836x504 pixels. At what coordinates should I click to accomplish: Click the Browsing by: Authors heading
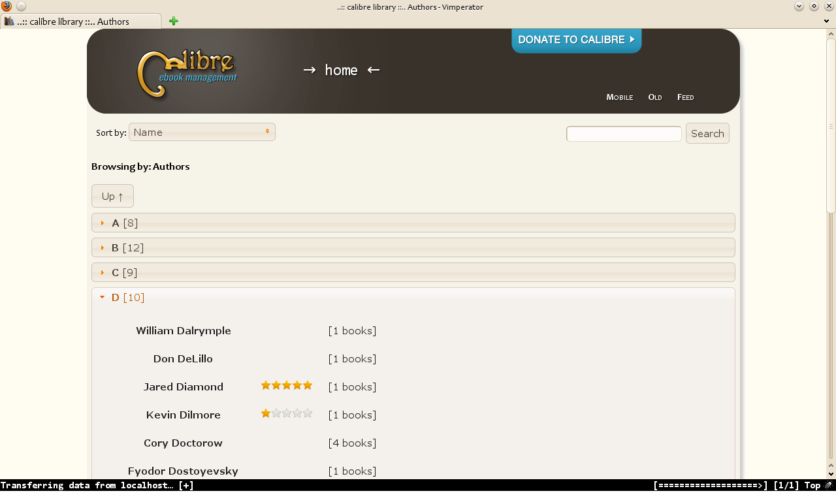coord(140,166)
